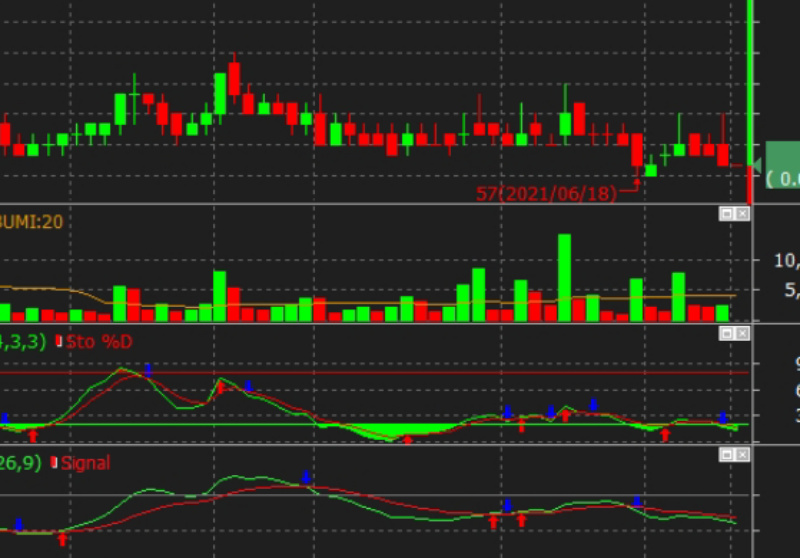Maximize the BUMI:20 volume panel
This screenshot has width=800, height=558.
(727, 214)
